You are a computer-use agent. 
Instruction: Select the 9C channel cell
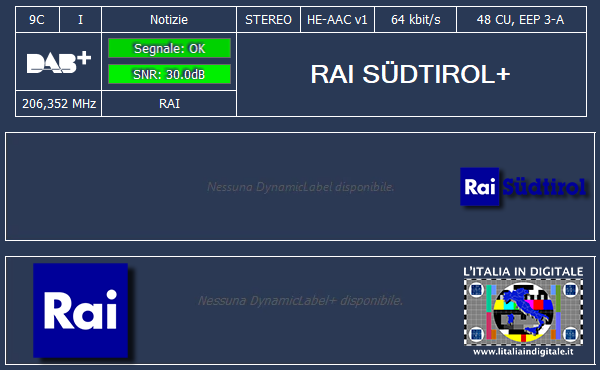click(37, 20)
